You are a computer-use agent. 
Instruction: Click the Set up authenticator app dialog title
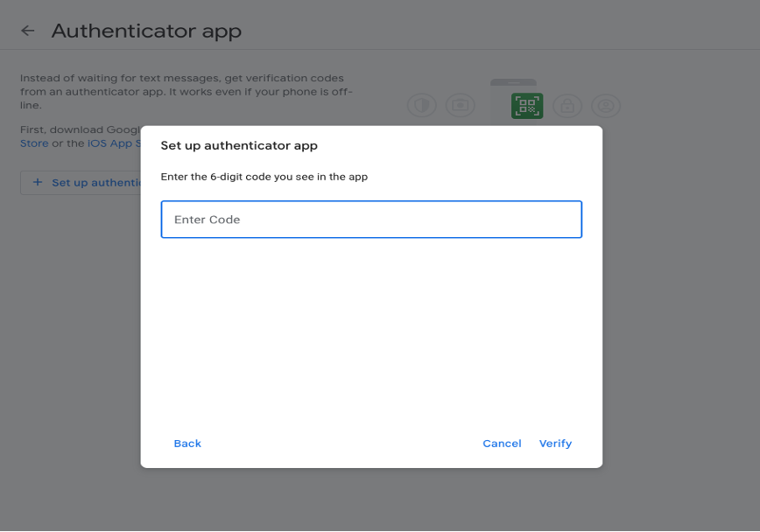tap(239, 145)
